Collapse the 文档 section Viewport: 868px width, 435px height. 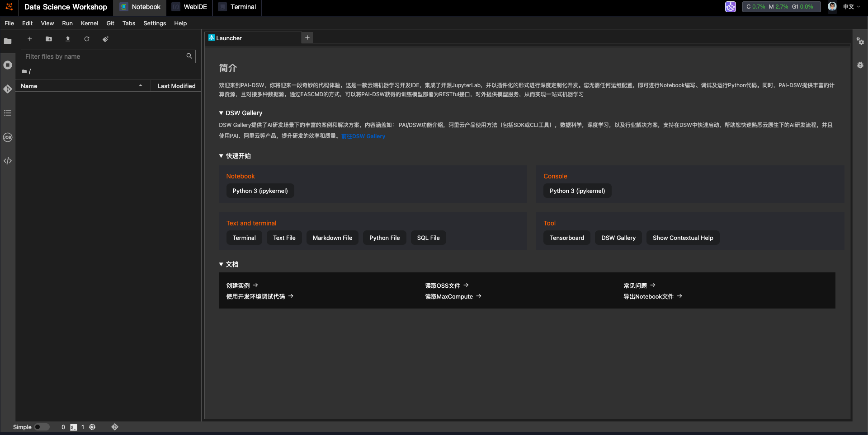tap(221, 264)
